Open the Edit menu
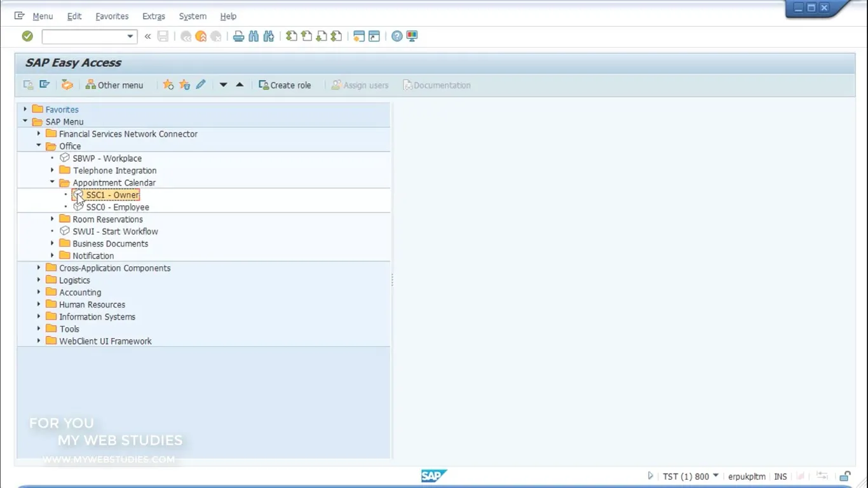The height and width of the screenshot is (488, 868). pos(74,17)
